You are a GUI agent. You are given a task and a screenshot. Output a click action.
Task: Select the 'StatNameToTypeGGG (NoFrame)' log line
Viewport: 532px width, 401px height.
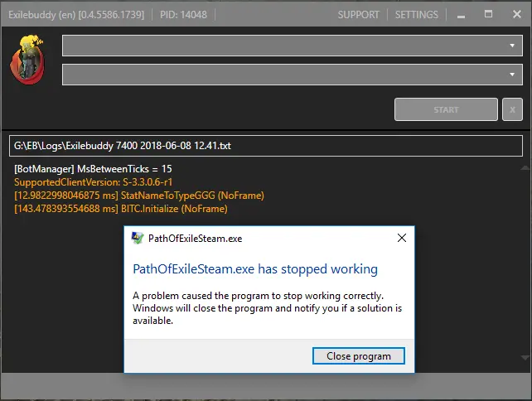139,196
